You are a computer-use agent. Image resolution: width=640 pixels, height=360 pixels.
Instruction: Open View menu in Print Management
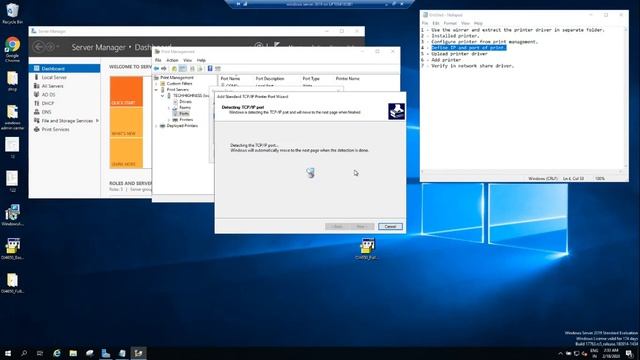(x=187, y=60)
